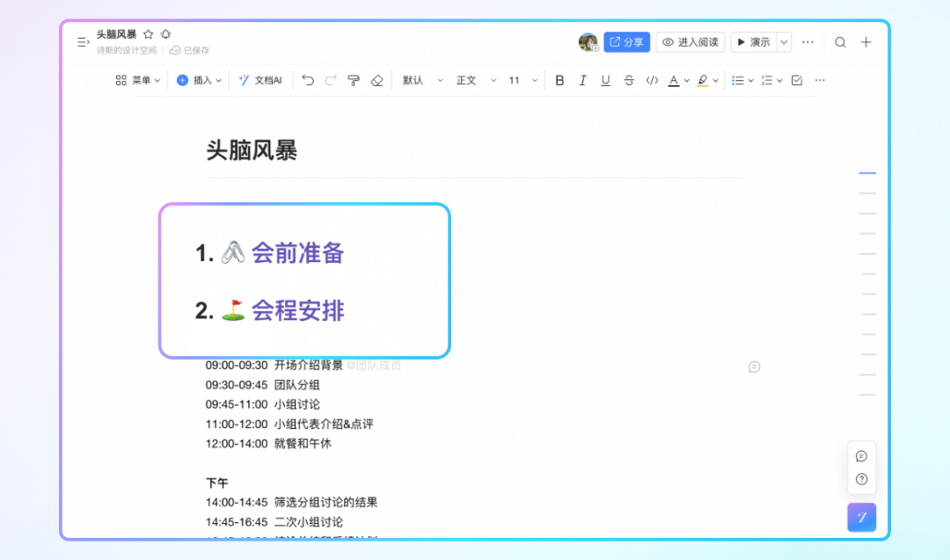Viewport: 950px width, 560px height.
Task: Click the undo arrow icon
Action: tap(308, 80)
